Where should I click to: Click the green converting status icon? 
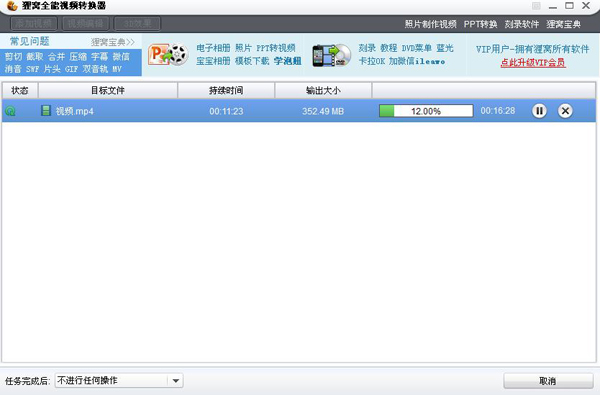(10, 111)
